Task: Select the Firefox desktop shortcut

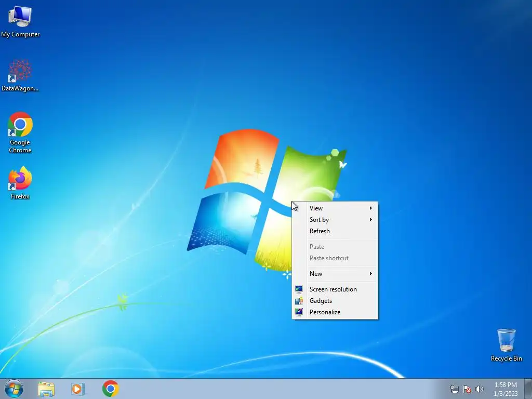Action: click(20, 182)
